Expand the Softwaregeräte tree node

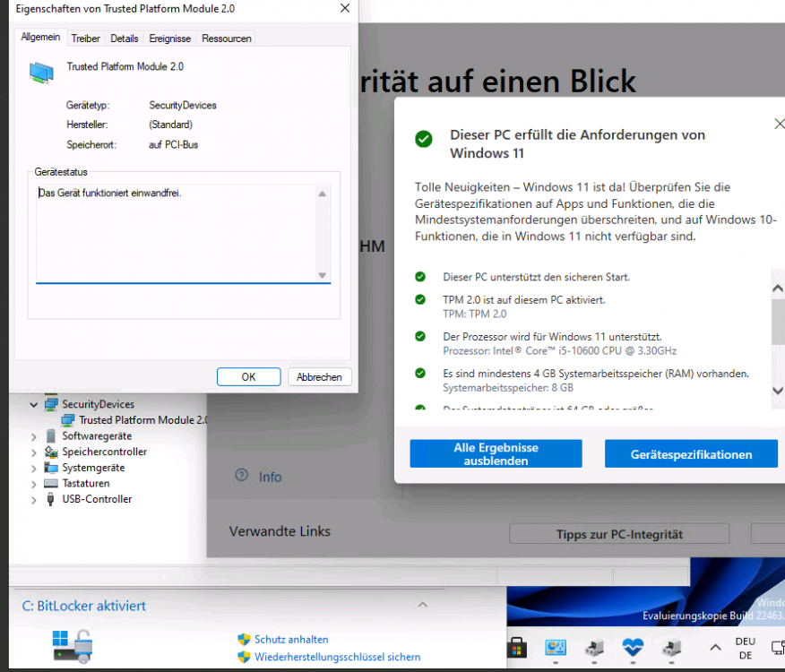(33, 436)
